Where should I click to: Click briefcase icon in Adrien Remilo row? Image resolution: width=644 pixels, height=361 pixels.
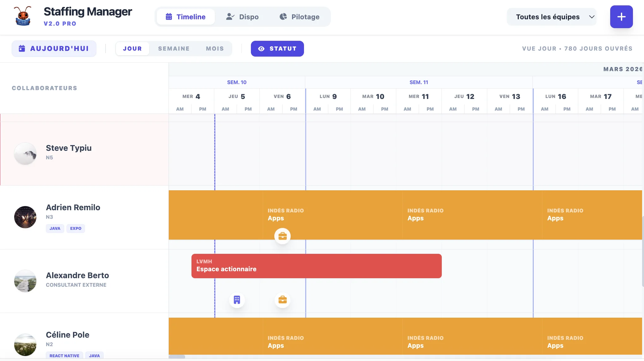pyautogui.click(x=282, y=236)
